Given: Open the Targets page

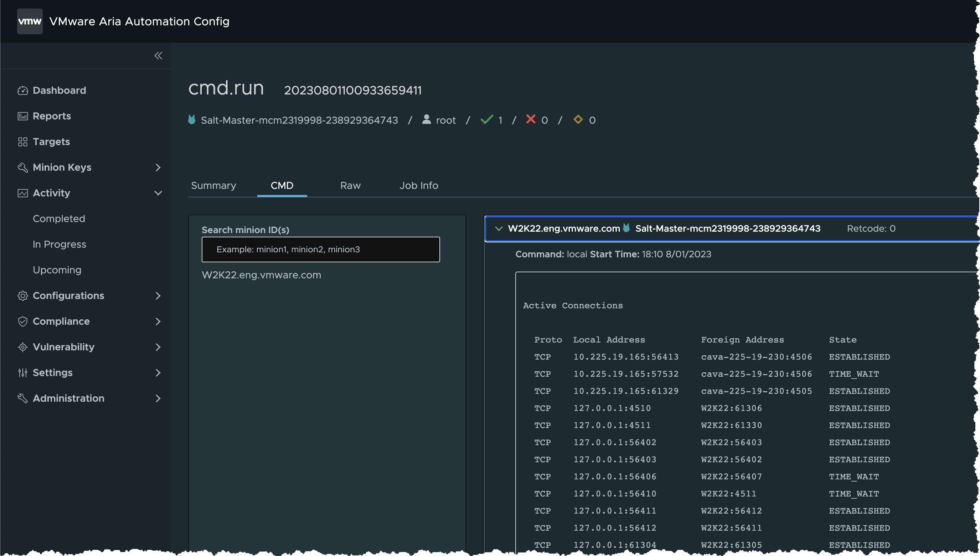Looking at the screenshot, I should 51,142.
